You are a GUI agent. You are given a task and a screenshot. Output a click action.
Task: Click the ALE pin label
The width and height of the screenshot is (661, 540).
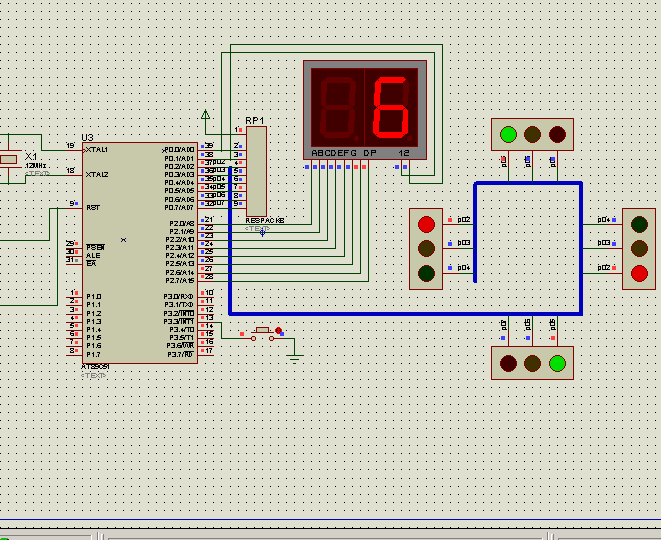tap(93, 255)
